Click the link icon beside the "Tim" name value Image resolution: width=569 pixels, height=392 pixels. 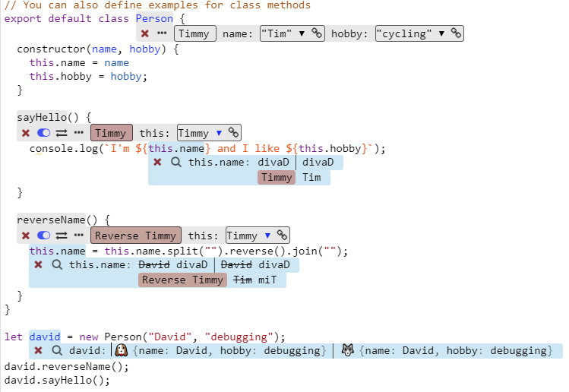pyautogui.click(x=318, y=33)
